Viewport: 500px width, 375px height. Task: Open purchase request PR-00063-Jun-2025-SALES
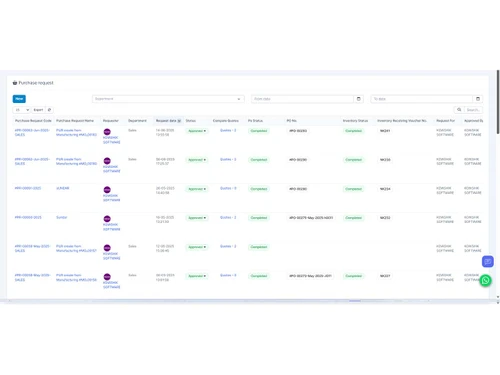coord(32,132)
